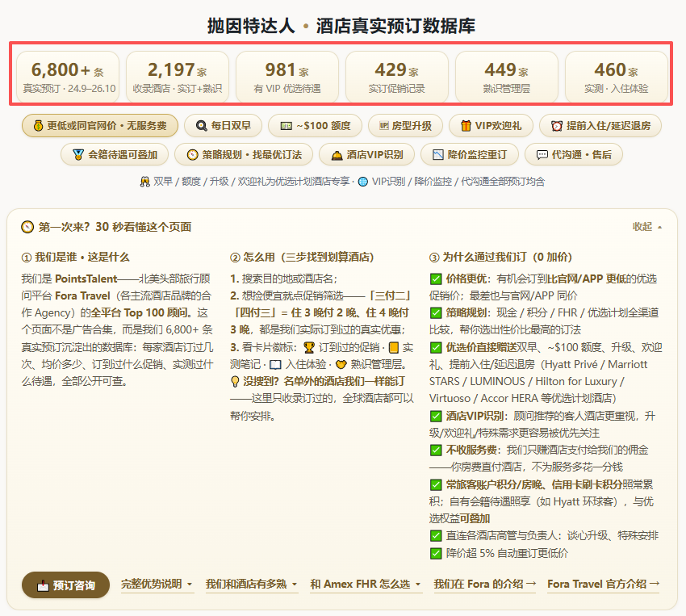This screenshot has width=686, height=616.
Task: Click the 981 家 有 VIP 优选待遇 card
Action: [287, 77]
